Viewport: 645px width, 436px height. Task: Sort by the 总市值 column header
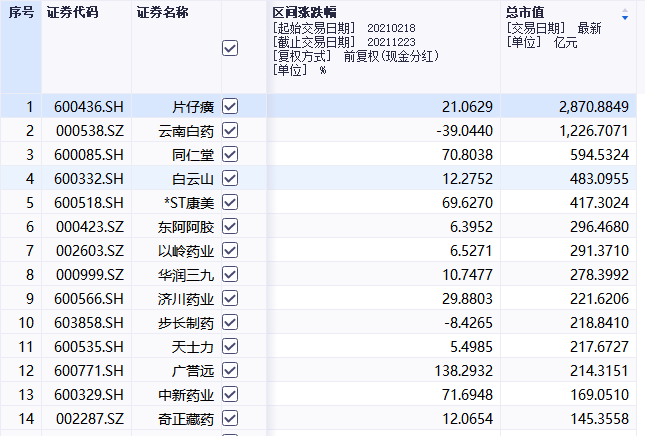[525, 12]
